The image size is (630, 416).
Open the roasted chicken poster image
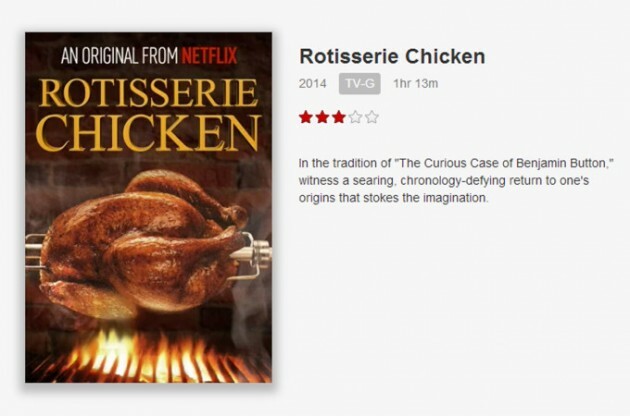click(x=149, y=207)
